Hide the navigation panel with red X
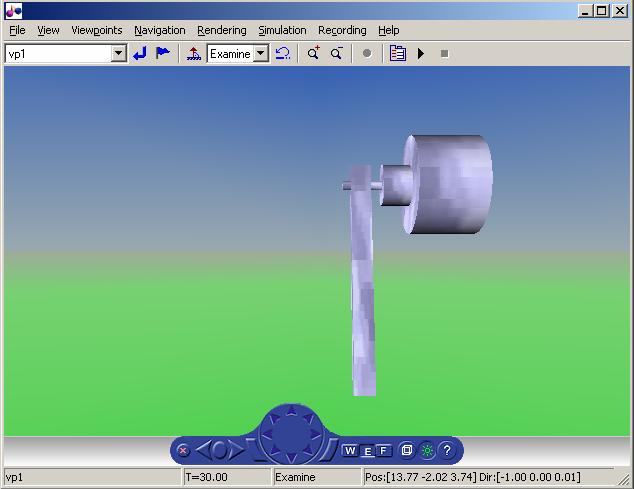Image resolution: width=634 pixels, height=489 pixels. pos(183,450)
